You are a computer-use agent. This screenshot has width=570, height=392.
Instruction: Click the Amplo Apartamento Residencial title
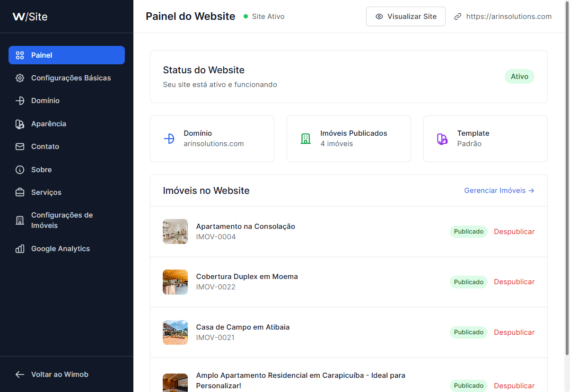301,381
